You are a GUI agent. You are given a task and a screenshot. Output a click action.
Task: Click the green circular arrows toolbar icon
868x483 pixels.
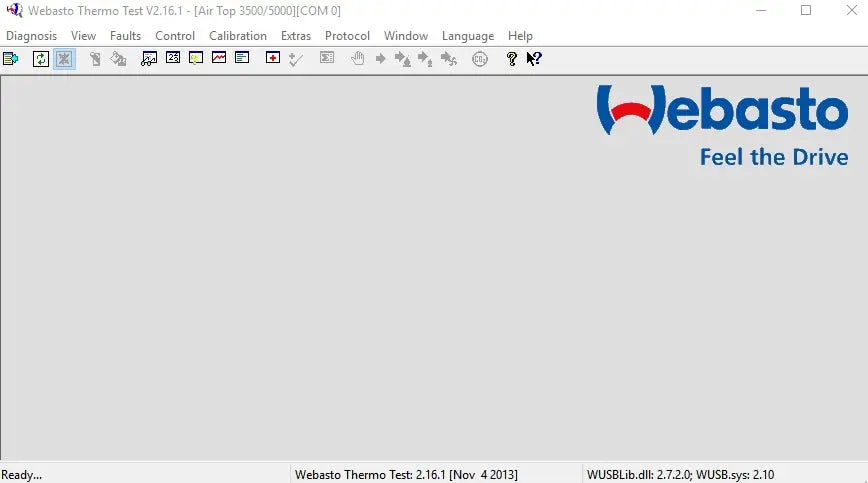click(x=41, y=59)
